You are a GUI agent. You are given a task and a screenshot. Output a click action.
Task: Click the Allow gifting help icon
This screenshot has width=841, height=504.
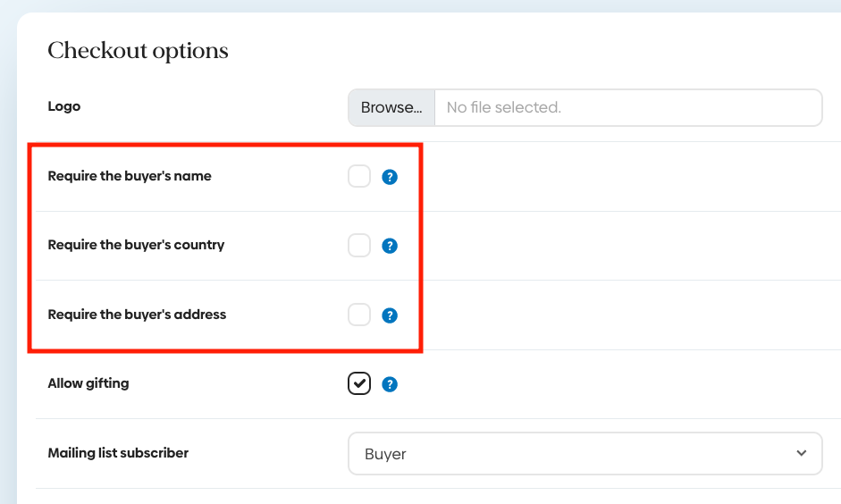(x=390, y=384)
